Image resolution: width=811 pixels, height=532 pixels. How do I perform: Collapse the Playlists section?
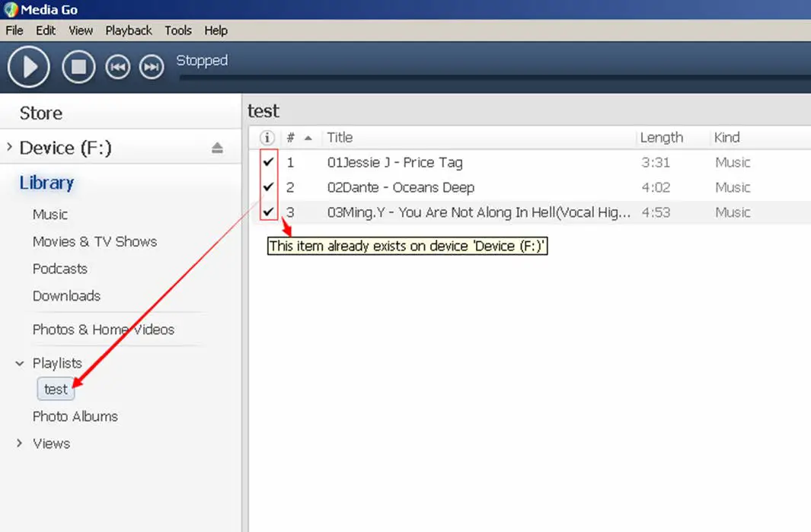pos(19,363)
